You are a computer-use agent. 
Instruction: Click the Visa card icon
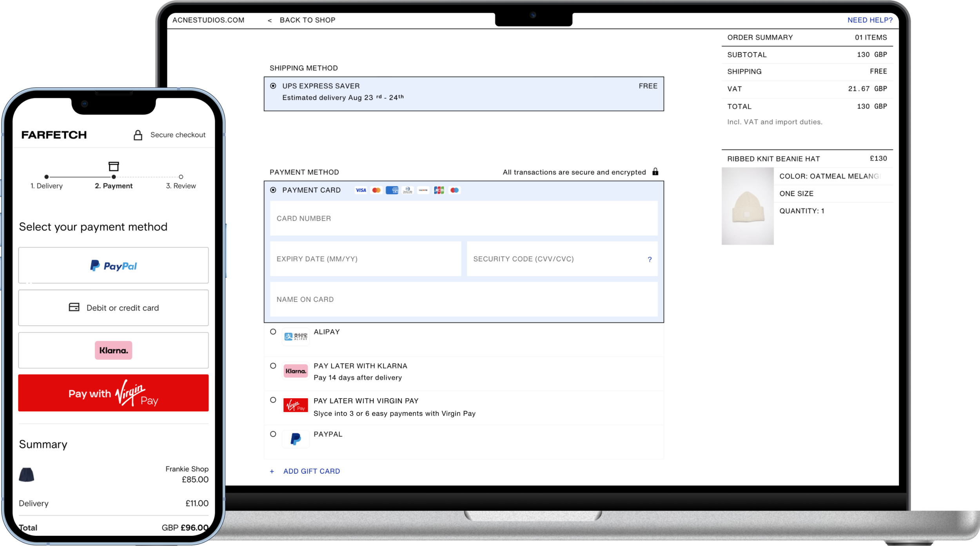pyautogui.click(x=361, y=190)
